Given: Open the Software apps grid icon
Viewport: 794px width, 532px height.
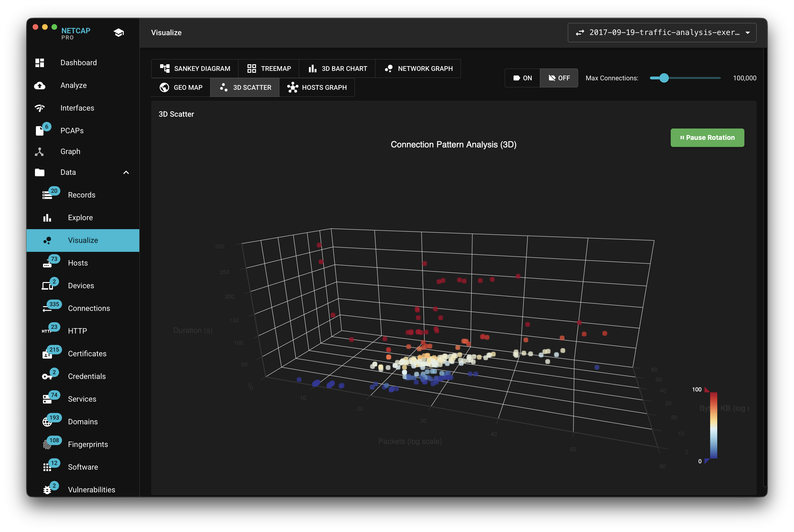Looking at the screenshot, I should tap(47, 467).
